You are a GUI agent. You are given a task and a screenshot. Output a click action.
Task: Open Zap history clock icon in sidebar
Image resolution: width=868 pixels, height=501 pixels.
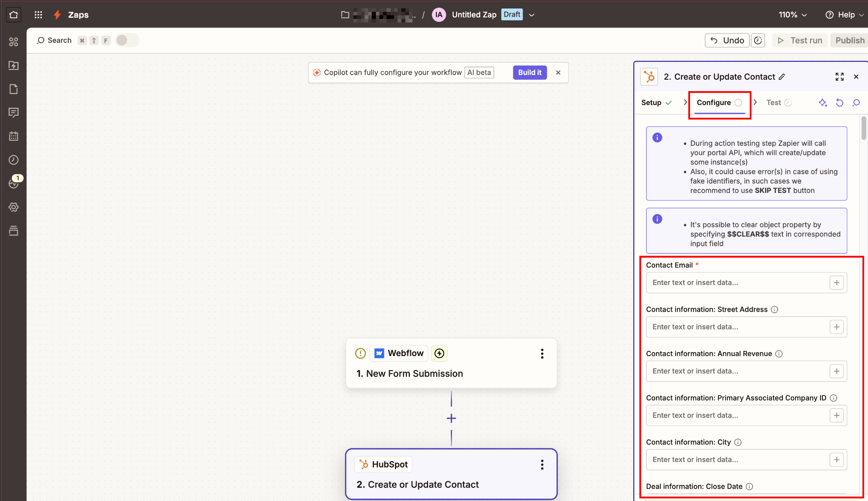[14, 160]
